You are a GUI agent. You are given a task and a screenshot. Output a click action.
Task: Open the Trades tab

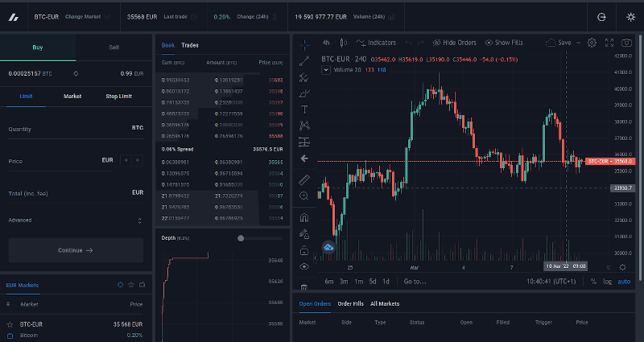pos(190,45)
